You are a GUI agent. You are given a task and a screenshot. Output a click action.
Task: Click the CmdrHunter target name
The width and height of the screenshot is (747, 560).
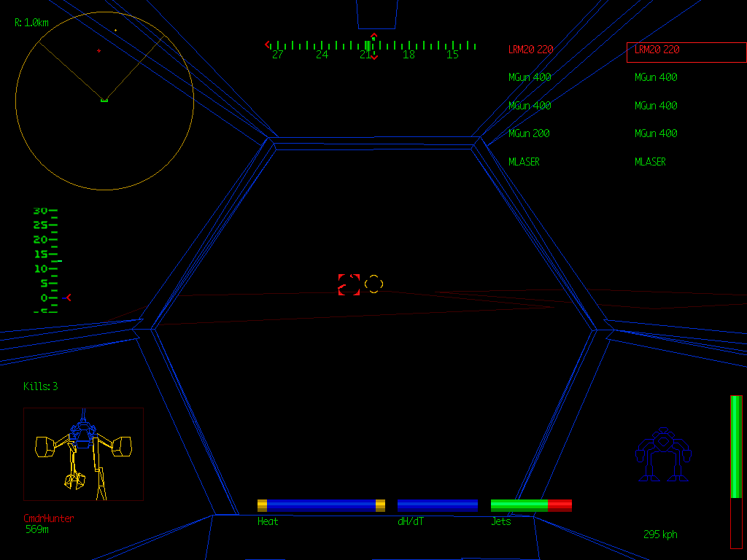click(x=48, y=518)
